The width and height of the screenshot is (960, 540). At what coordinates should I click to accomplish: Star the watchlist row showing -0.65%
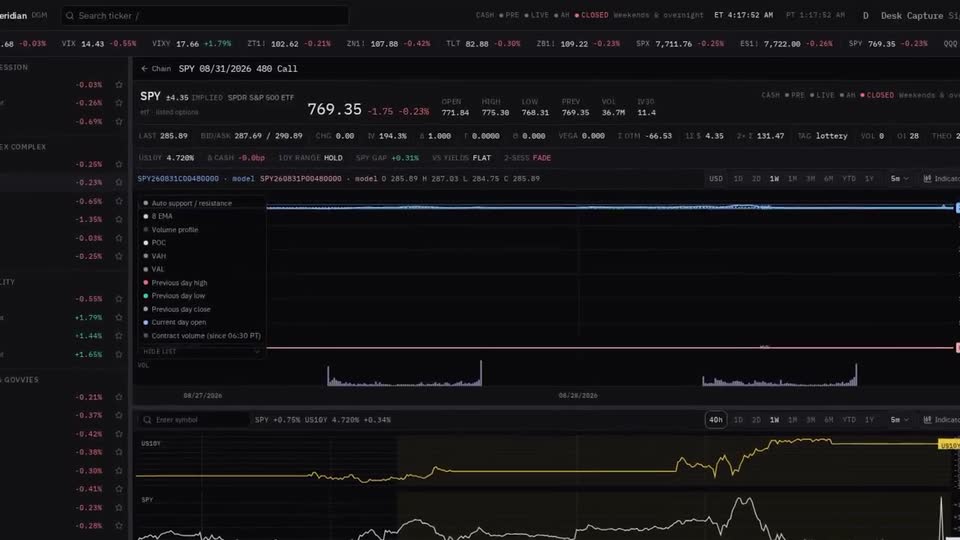[119, 201]
